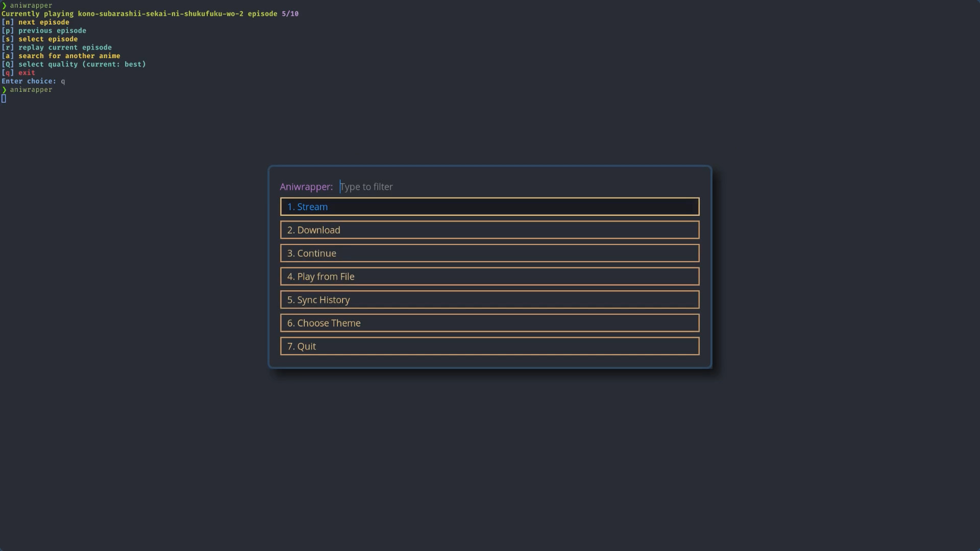Screen dimensions: 980x551
Task: Select Stream option from menu
Action: (488, 207)
